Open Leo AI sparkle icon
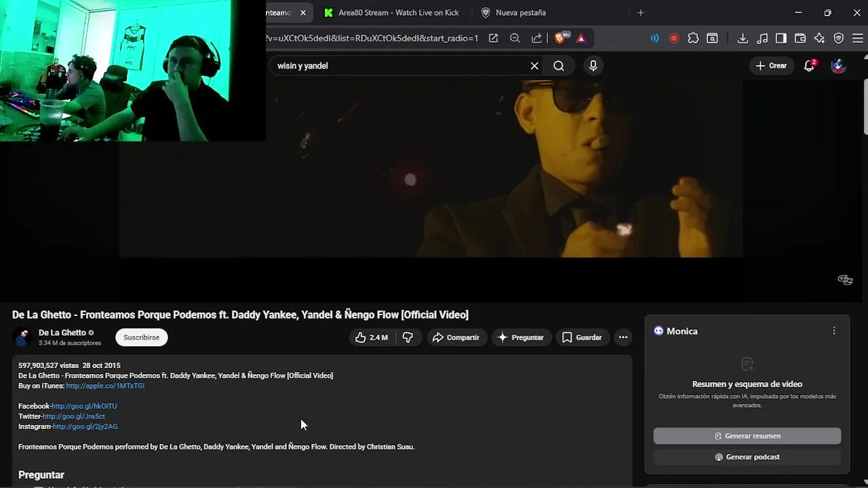The height and width of the screenshot is (488, 868). [x=819, y=39]
